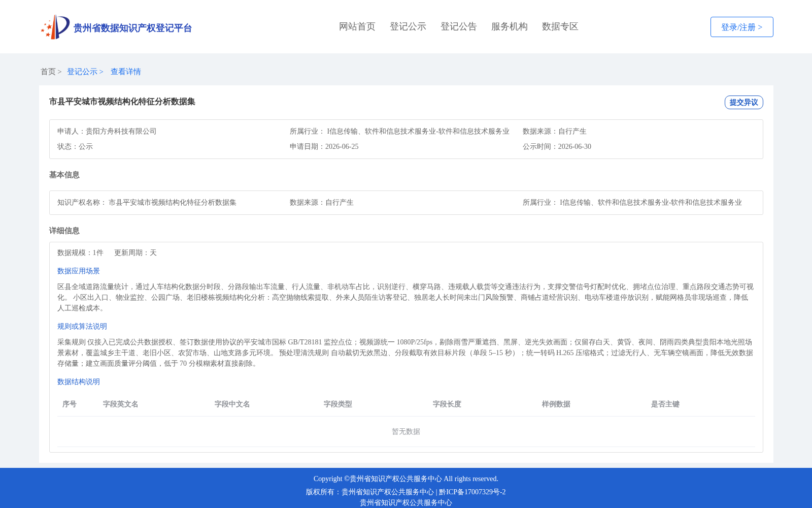
Task: Click the 字段英文名 column header
Action: tap(121, 404)
